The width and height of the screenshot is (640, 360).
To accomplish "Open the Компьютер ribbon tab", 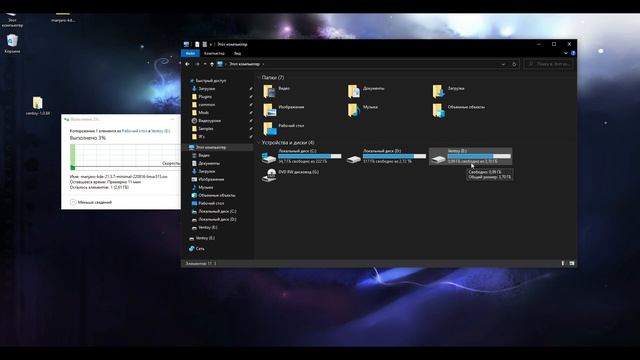I will [214, 53].
